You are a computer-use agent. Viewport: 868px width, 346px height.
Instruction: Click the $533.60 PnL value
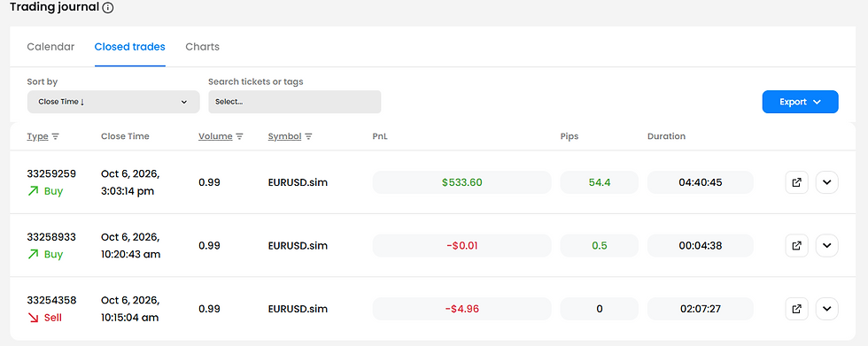point(461,182)
